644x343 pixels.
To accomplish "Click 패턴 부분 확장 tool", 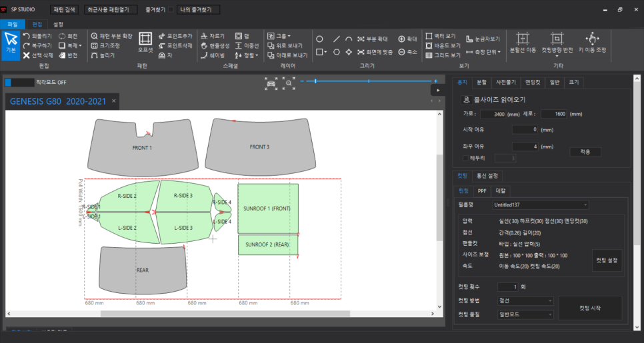I will click(112, 36).
